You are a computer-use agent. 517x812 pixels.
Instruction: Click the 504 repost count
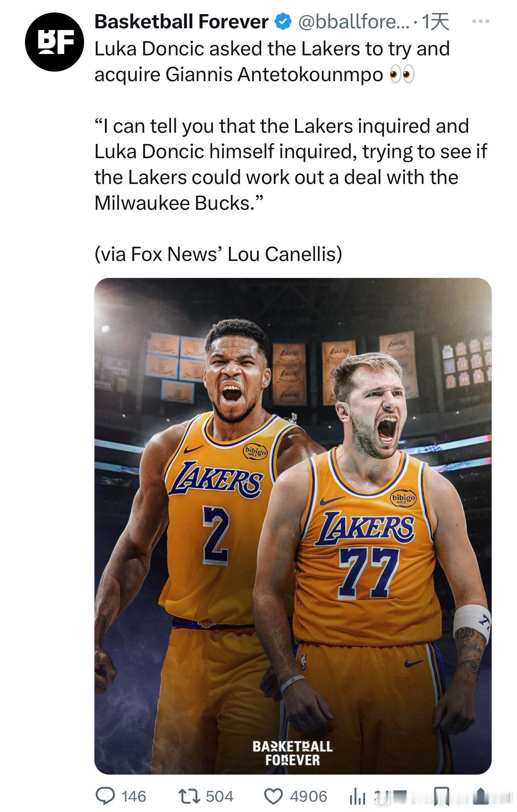point(219,796)
